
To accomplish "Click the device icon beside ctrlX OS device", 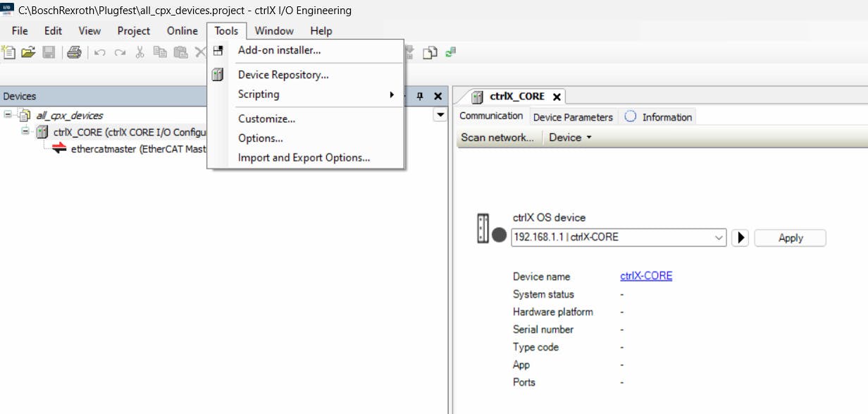I will pyautogui.click(x=483, y=228).
